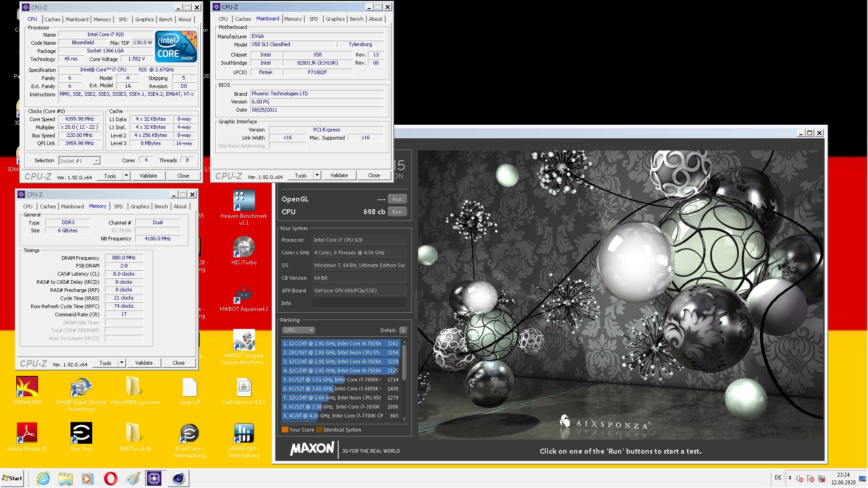Image resolution: width=868 pixels, height=488 pixels.
Task: Launch the HWiNFO64 shortcut
Action: 244,441
